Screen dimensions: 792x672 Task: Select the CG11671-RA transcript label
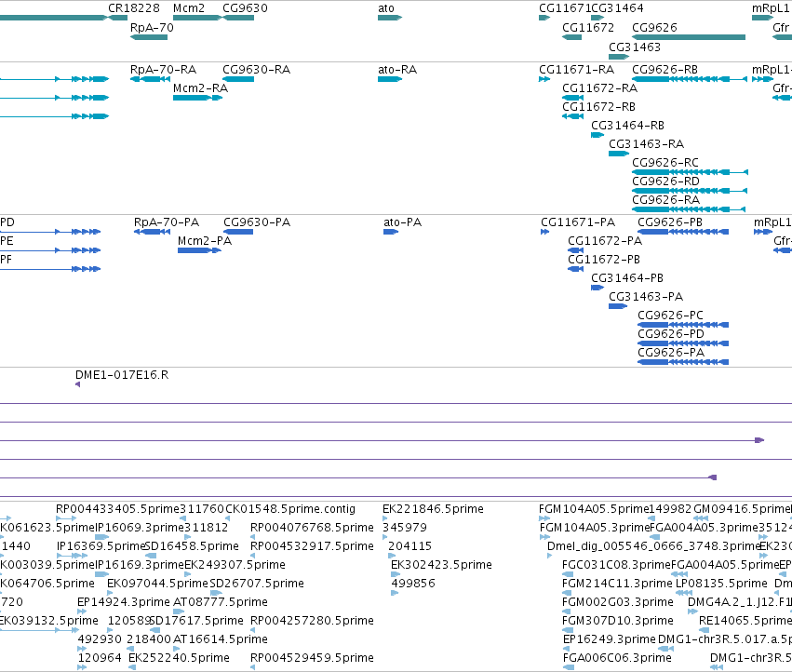577,70
